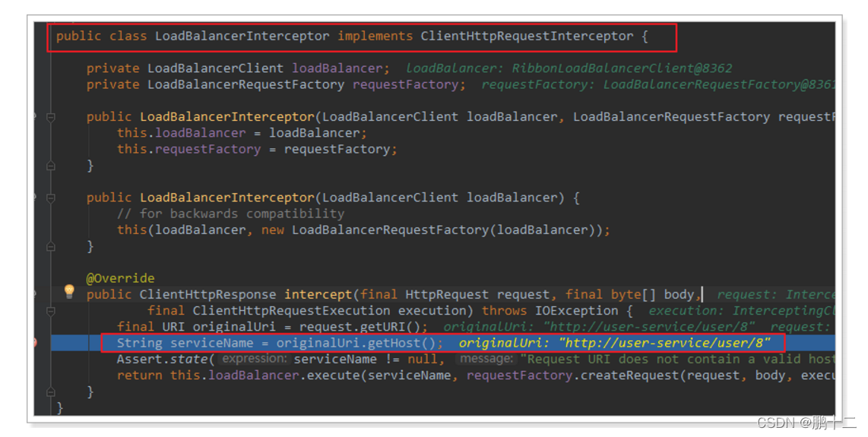Click ClientHttpRequestInterceptor in the class declaration
The width and height of the screenshot is (868, 437).
point(527,36)
